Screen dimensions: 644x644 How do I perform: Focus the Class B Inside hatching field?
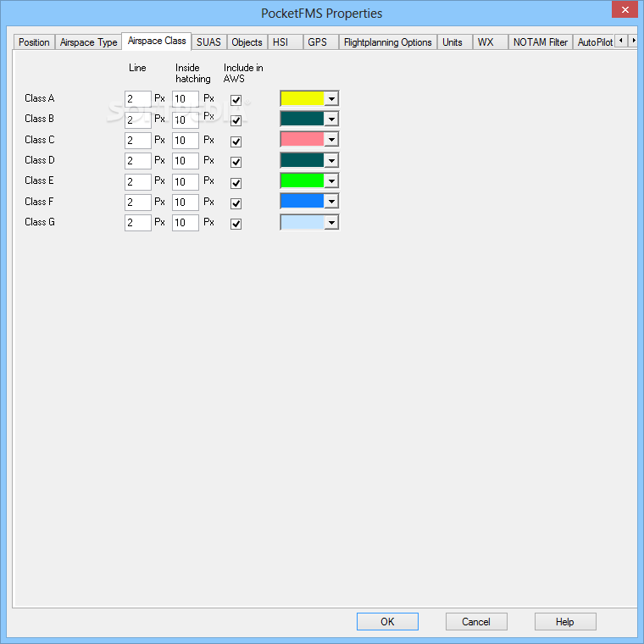(186, 120)
